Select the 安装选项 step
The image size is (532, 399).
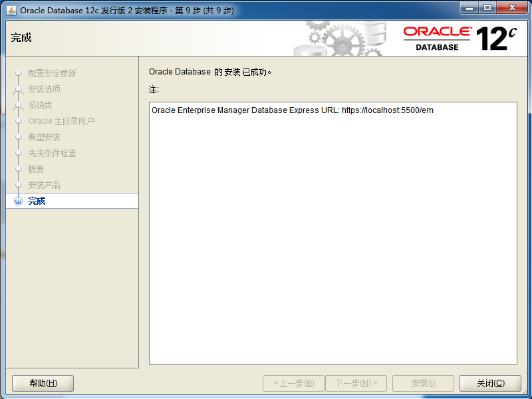[x=44, y=89]
